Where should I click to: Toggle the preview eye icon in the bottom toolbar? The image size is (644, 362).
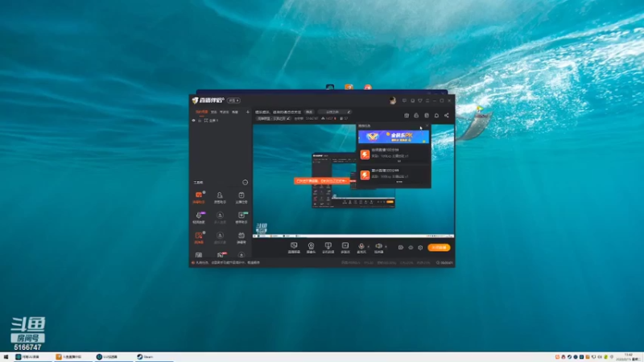point(411,248)
